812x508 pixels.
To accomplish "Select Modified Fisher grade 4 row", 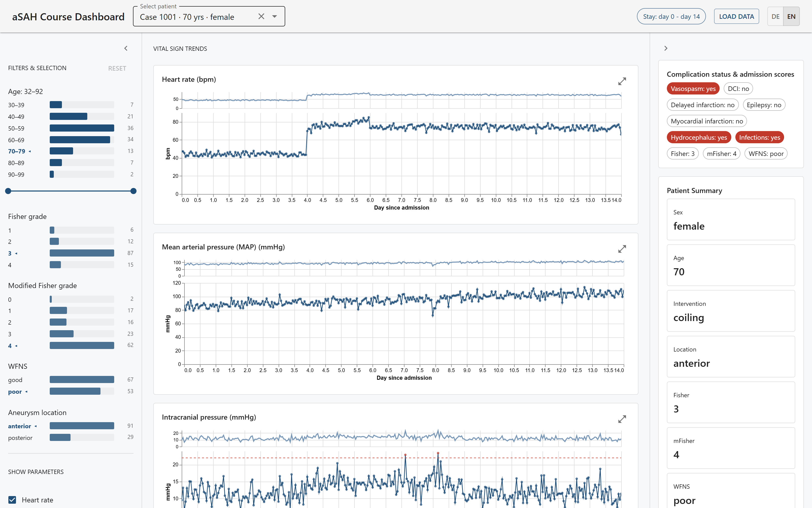I will [x=71, y=345].
